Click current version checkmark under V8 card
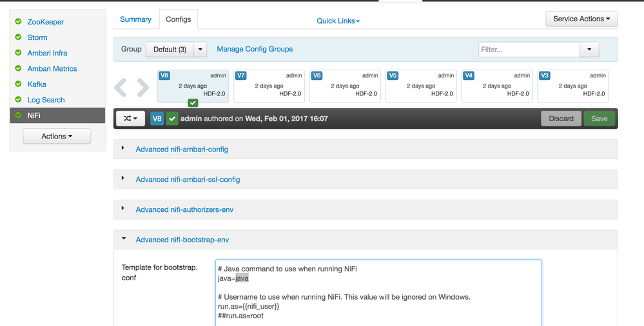This screenshot has height=326, width=644. pos(193,102)
